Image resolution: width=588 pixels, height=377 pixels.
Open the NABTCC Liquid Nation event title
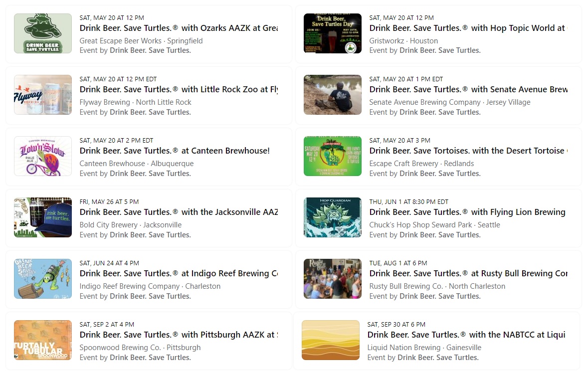coord(466,335)
